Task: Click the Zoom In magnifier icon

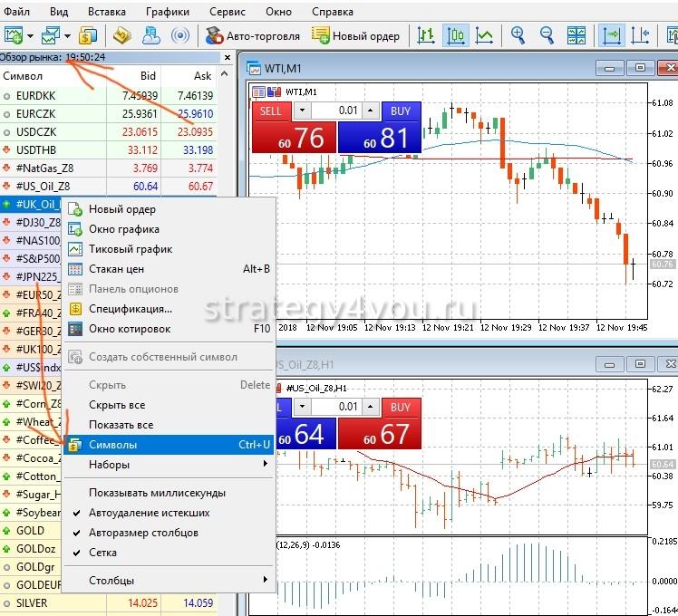Action: (x=518, y=35)
